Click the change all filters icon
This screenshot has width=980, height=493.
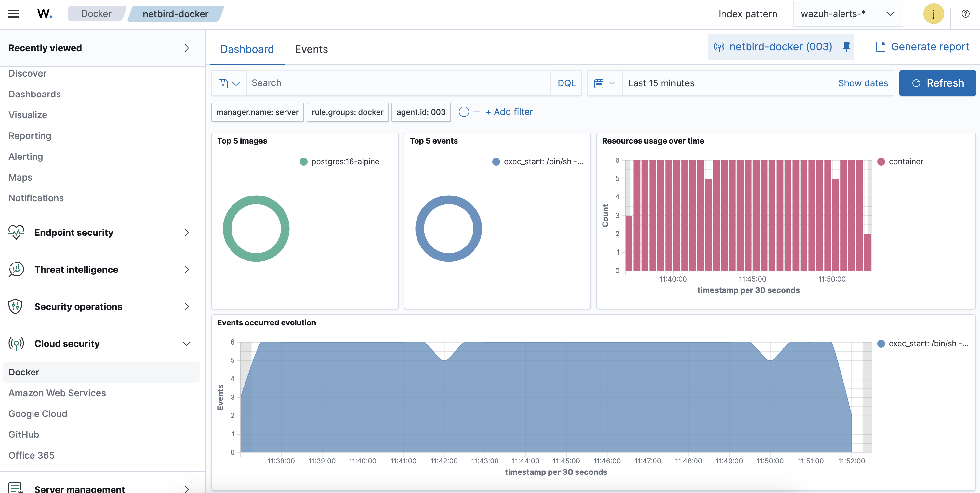coord(463,112)
